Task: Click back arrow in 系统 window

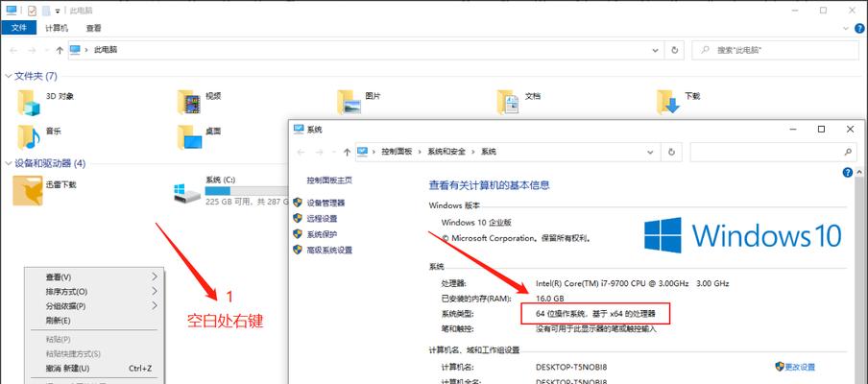Action: click(x=301, y=152)
